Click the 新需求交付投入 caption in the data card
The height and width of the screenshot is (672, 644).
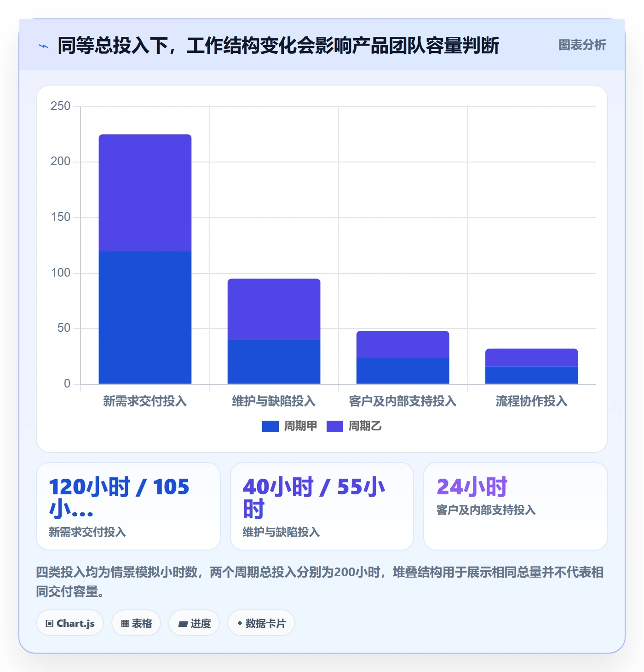point(87,533)
